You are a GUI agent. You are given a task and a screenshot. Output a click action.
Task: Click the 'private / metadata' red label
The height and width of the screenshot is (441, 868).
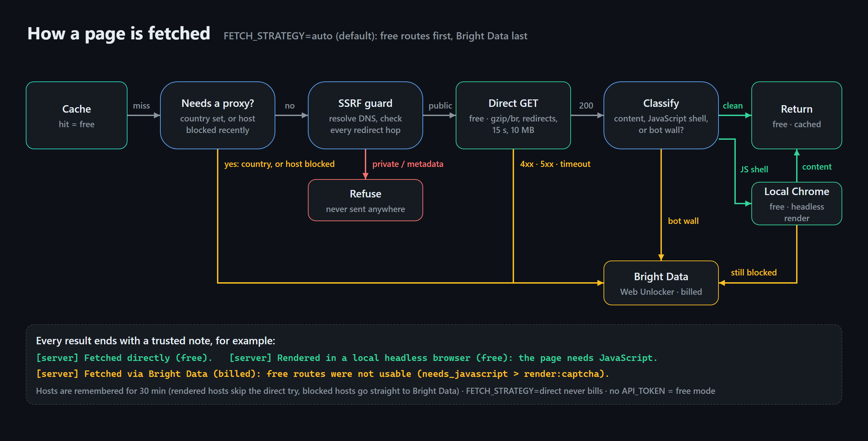click(x=408, y=164)
